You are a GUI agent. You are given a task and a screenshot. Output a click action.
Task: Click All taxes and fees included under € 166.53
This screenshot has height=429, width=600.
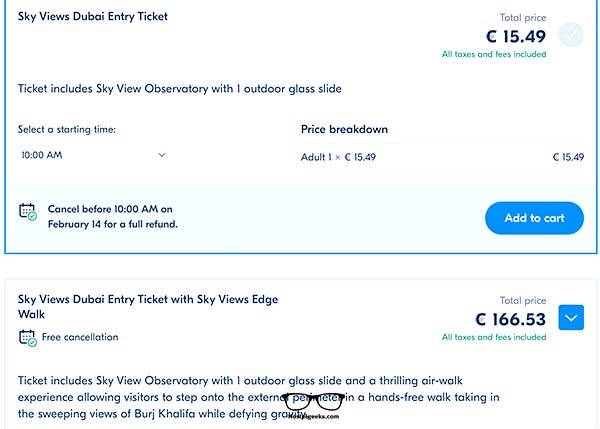pos(494,337)
